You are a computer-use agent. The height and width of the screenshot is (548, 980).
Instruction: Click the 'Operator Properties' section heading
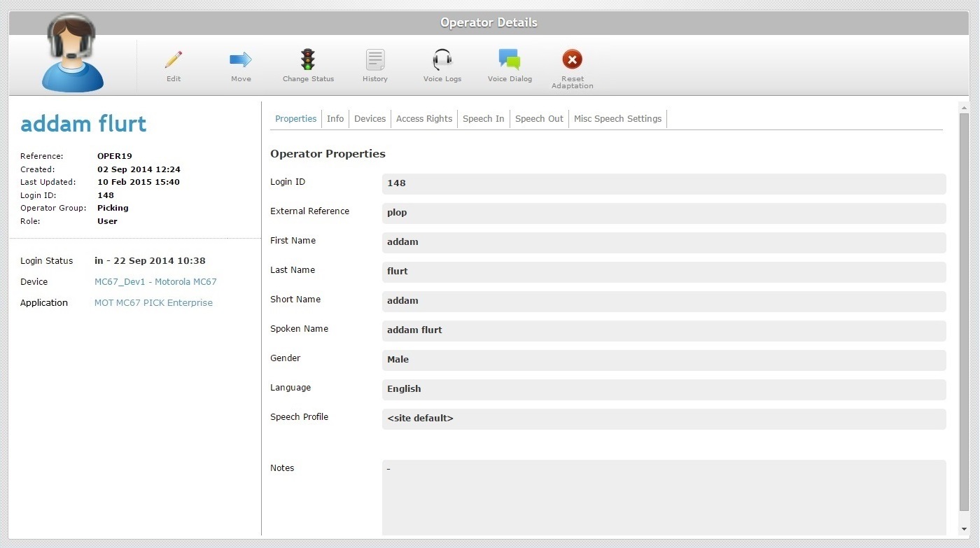point(328,154)
